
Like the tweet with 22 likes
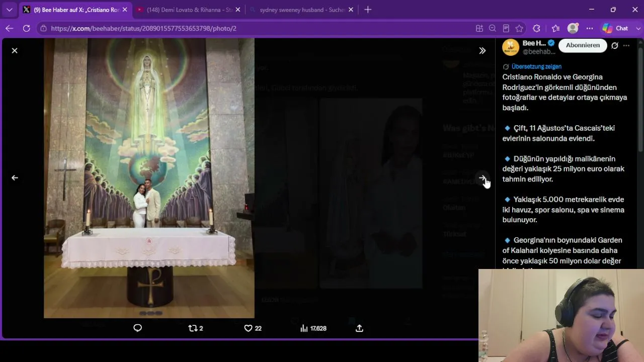pos(253,328)
